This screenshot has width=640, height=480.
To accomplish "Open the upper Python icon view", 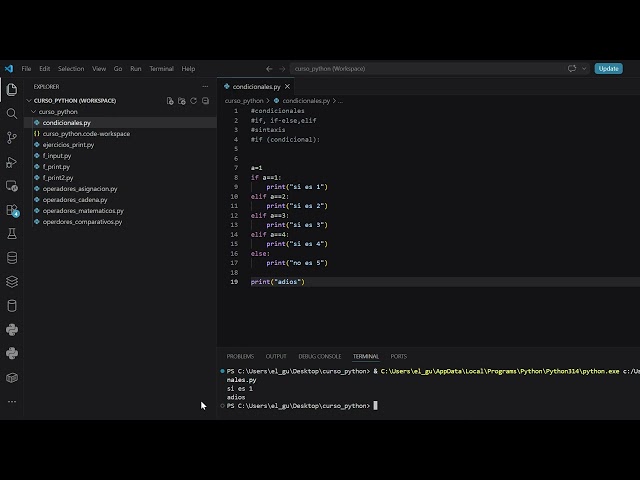I will click(x=12, y=330).
